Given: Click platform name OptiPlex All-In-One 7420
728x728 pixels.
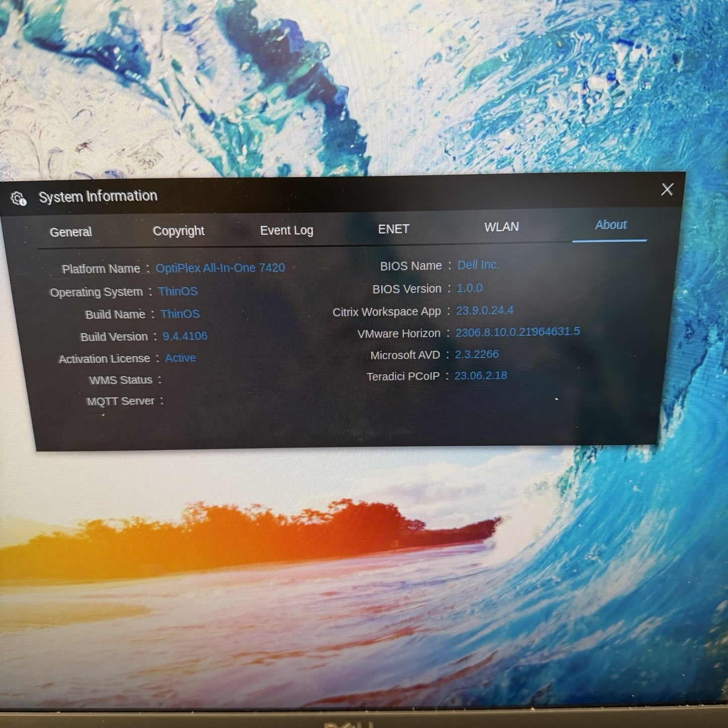Looking at the screenshot, I should pos(220,268).
